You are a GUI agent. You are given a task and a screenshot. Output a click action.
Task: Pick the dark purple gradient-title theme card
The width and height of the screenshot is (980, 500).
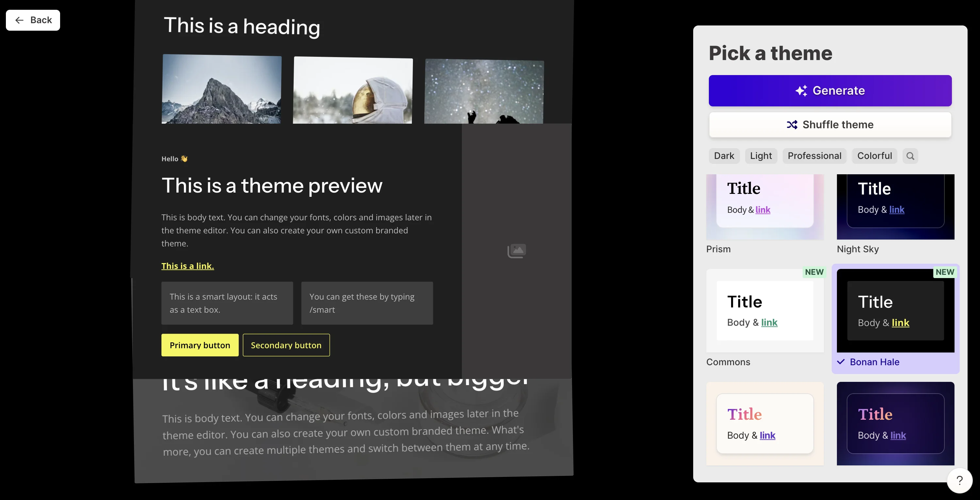coord(895,424)
